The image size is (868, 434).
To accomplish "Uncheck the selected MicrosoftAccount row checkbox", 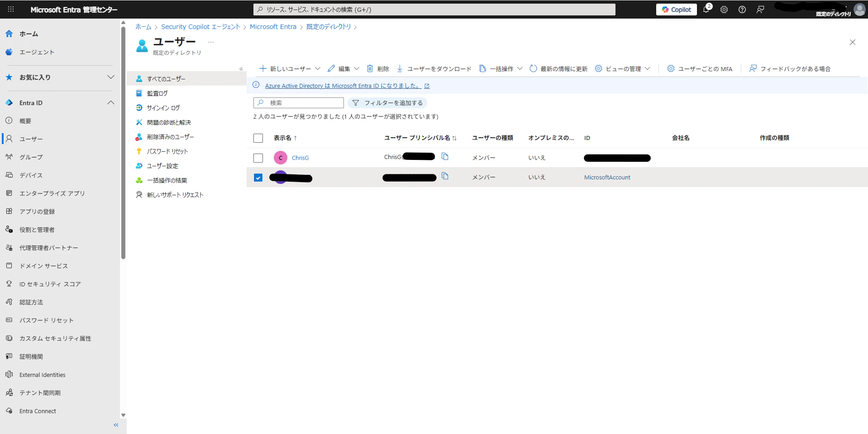I will [258, 178].
